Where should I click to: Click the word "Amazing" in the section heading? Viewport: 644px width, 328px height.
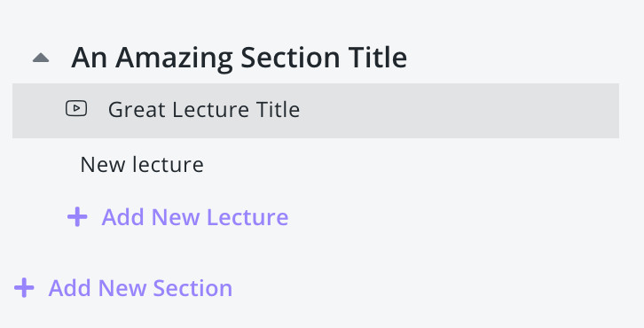click(174, 59)
